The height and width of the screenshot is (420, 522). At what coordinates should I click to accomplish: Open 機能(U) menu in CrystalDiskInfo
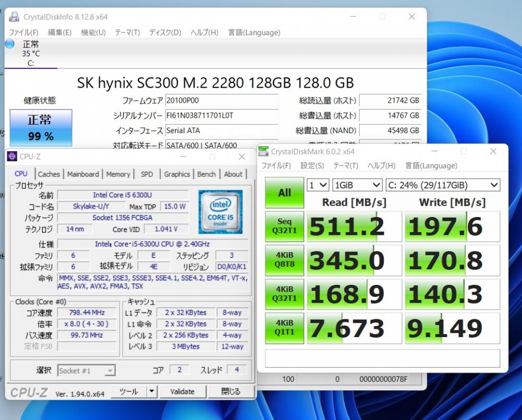(x=93, y=33)
